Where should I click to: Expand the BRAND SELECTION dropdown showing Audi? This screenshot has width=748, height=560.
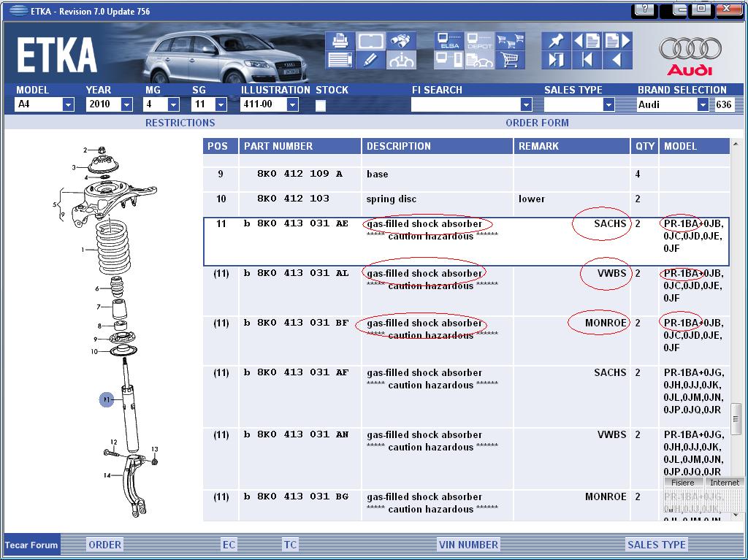(x=703, y=104)
